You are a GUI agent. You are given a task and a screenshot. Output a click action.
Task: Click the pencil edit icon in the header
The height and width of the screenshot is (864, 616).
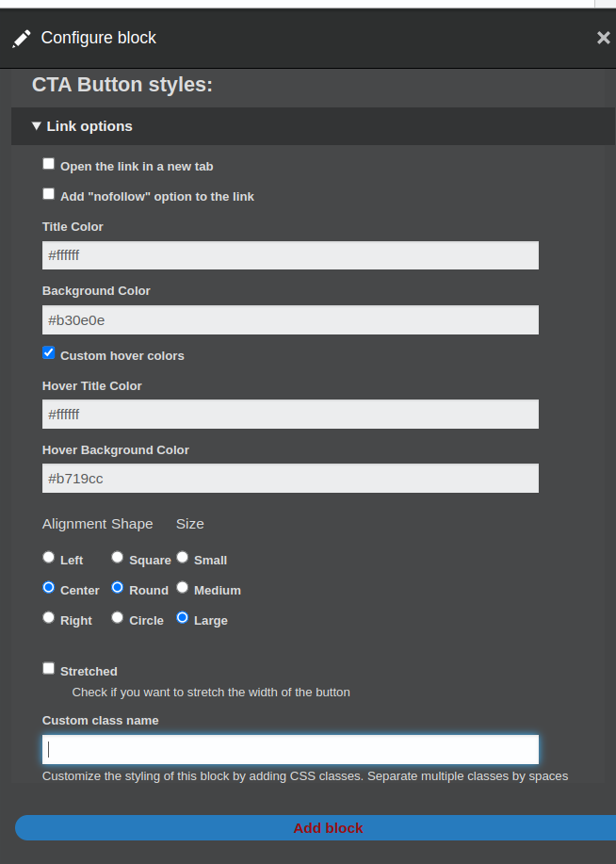[21, 38]
